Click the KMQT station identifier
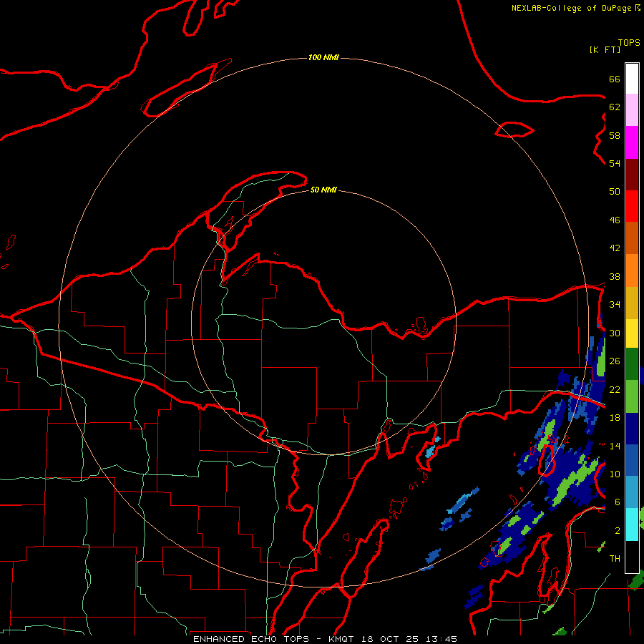This screenshot has height=644, width=644. pos(342,639)
